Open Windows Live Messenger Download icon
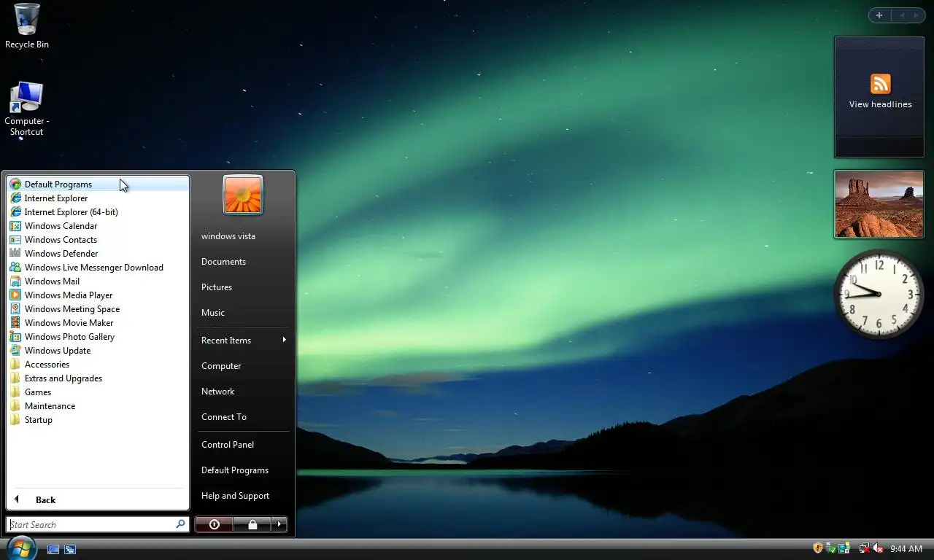The width and height of the screenshot is (934, 560). 15,268
